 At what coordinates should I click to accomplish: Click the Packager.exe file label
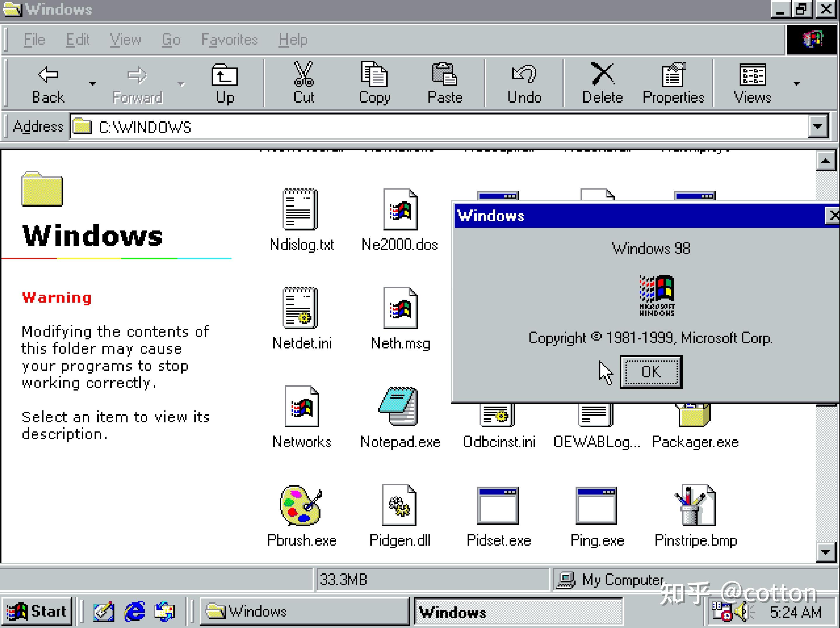pos(695,442)
